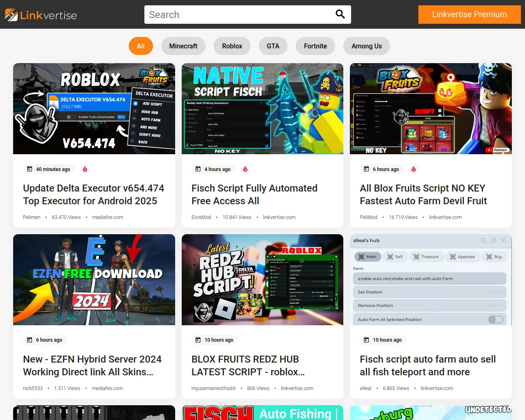Click the 6.865 Views text

tap(396, 388)
